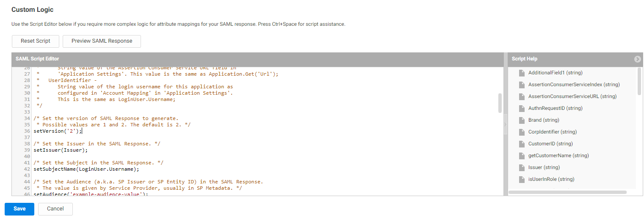
Task: Click the CorpIdentifier file icon
Action: tap(522, 132)
